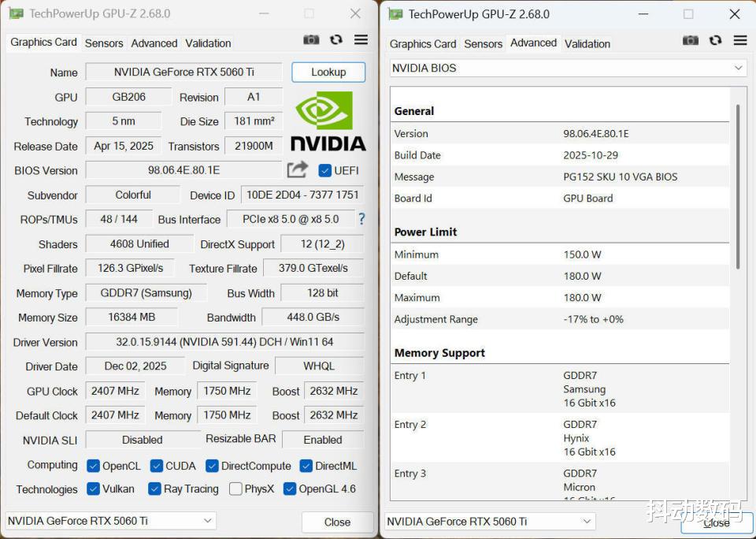Viewport: 756px width, 539px height.
Task: Open the NVIDIA BIOS dropdown
Action: [x=568, y=68]
